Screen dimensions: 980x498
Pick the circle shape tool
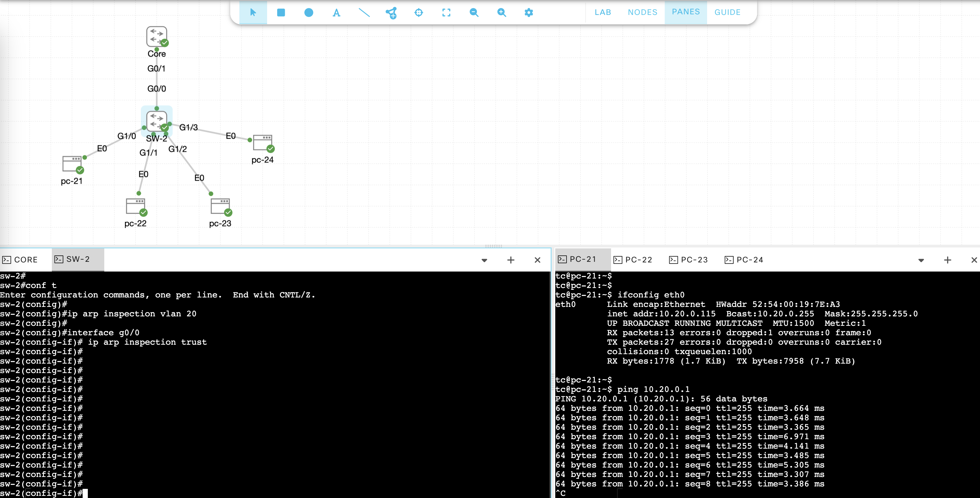point(309,12)
